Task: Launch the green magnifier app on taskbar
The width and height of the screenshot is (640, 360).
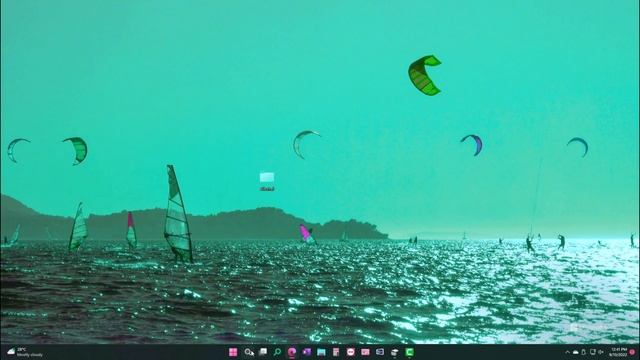Action: pyautogui.click(x=277, y=352)
